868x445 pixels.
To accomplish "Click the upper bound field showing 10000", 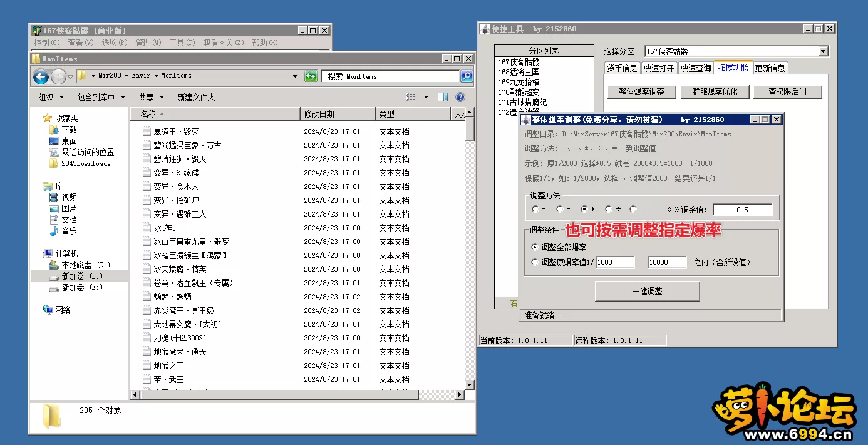I will (667, 262).
